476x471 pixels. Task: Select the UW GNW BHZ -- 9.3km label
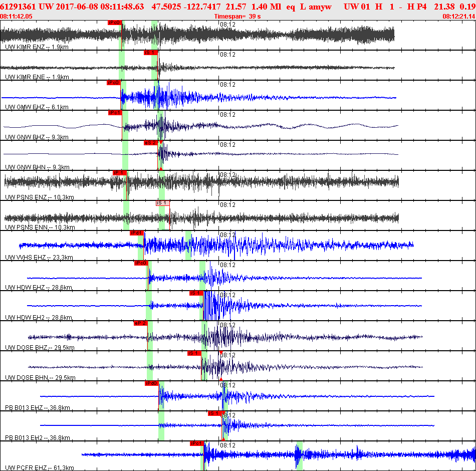37,137
